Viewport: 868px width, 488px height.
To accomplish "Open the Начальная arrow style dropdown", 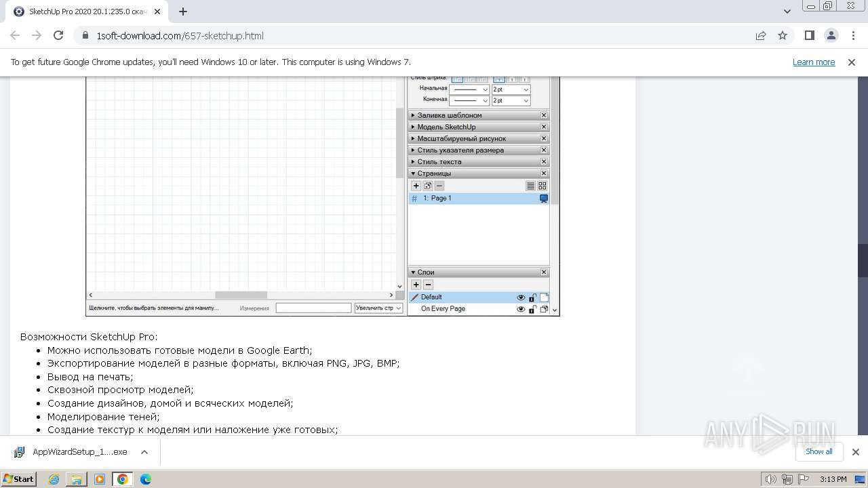I will (x=470, y=89).
